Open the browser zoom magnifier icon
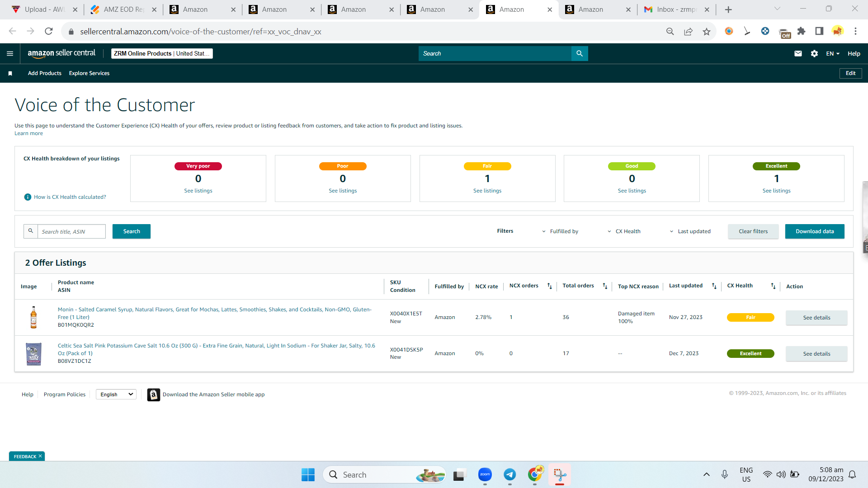Image resolution: width=868 pixels, height=488 pixels. [x=670, y=31]
